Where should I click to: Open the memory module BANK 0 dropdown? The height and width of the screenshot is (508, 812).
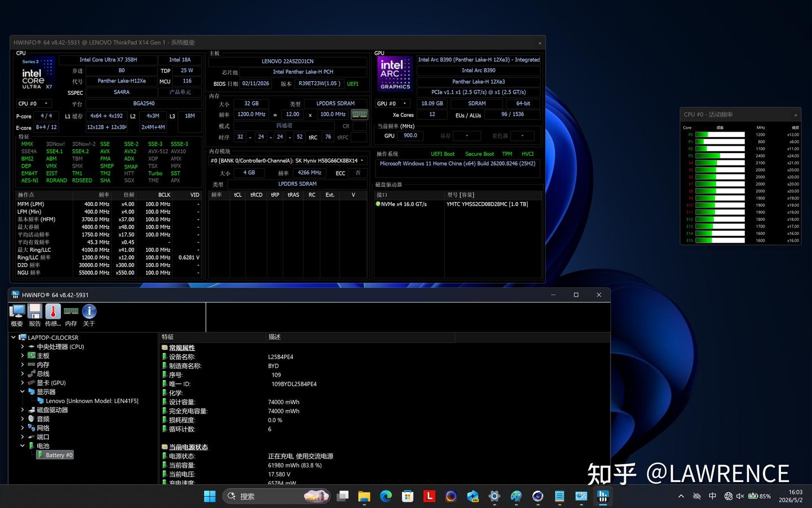tap(288, 161)
